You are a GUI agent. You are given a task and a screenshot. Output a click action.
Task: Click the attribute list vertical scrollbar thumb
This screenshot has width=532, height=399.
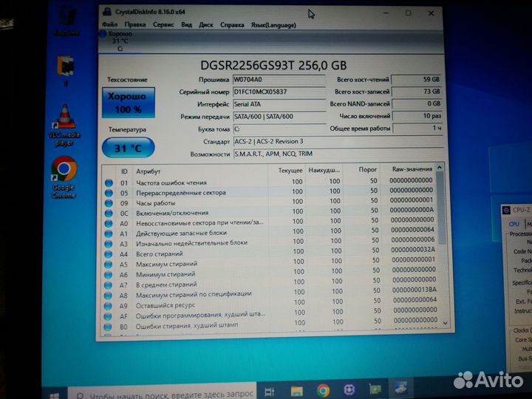pyautogui.click(x=441, y=208)
